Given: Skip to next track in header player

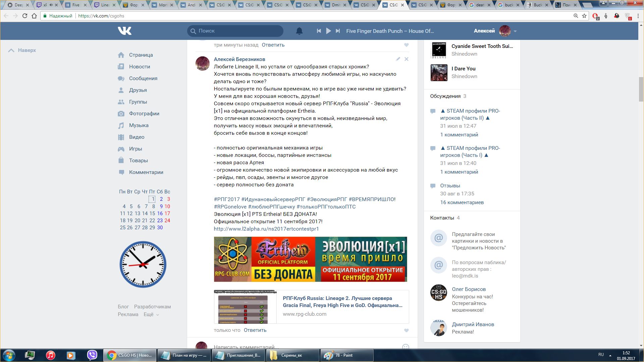Looking at the screenshot, I should pos(338,31).
